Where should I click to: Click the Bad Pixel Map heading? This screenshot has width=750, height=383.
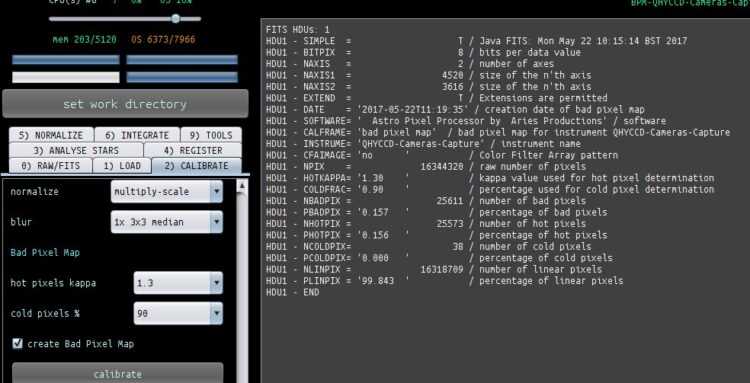click(45, 252)
